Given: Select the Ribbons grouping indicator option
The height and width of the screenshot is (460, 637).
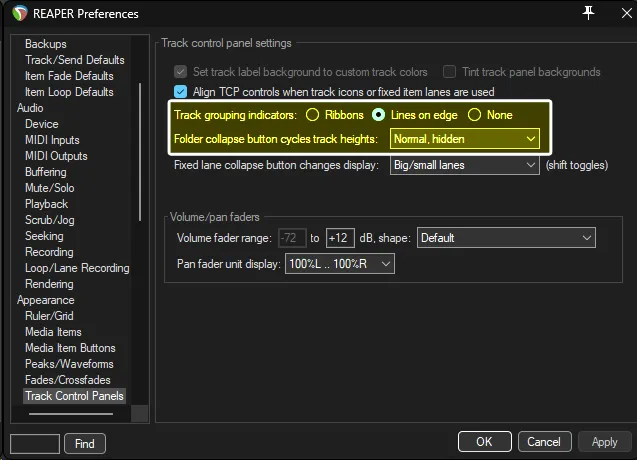Looking at the screenshot, I should click(312, 115).
